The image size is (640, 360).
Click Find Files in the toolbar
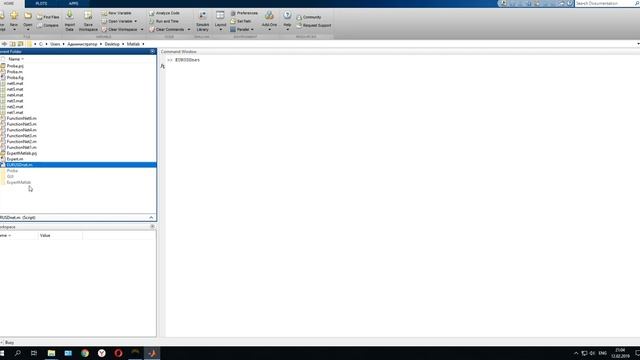48,17
